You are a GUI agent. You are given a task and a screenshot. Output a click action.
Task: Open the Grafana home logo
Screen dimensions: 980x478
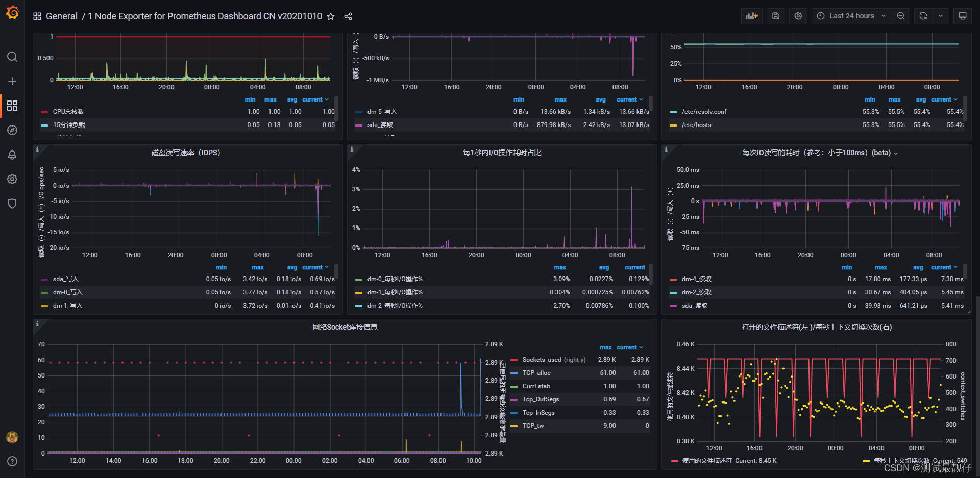point(12,12)
